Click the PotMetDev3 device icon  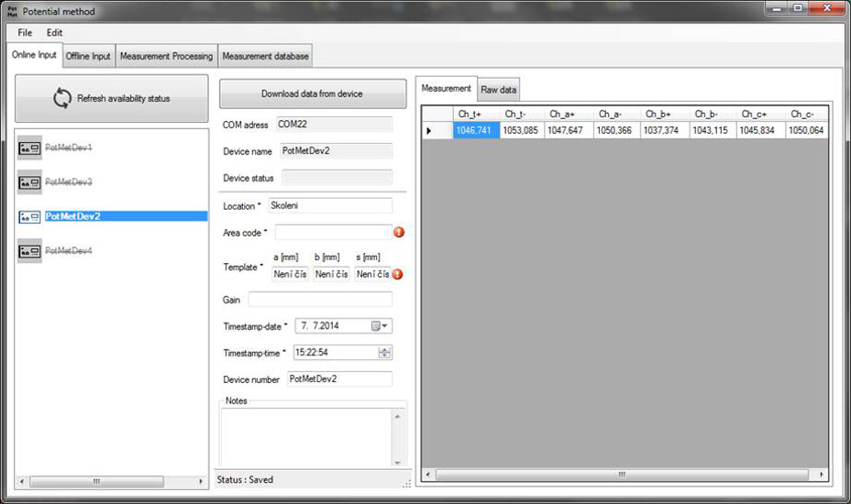(29, 182)
